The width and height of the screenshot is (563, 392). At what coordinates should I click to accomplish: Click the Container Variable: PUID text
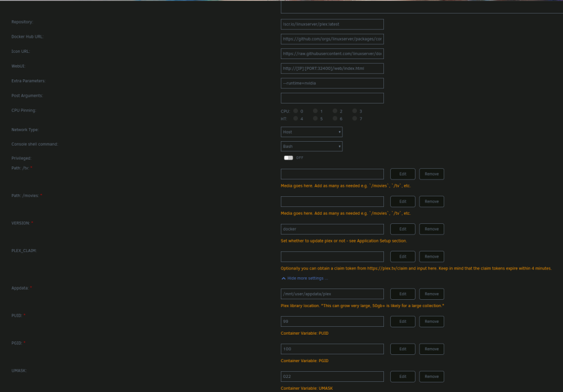coord(305,334)
